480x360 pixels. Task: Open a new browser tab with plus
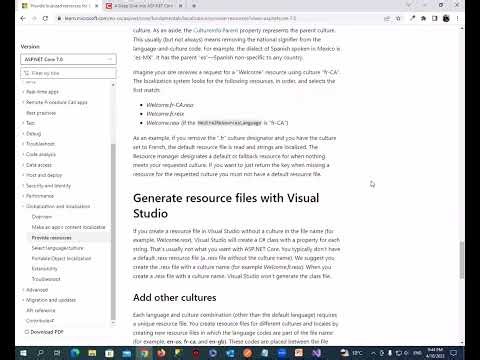click(194, 6)
